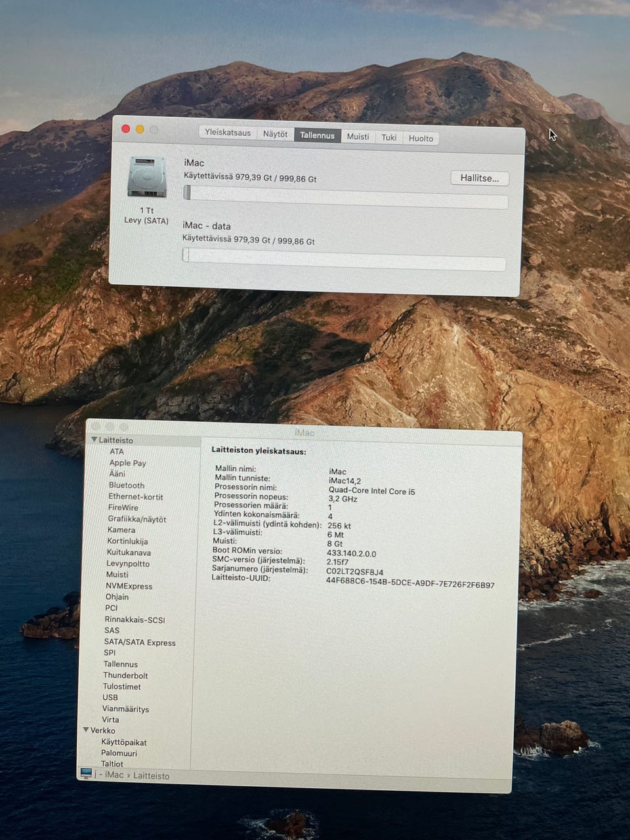Switch to the Tuki tab

389,137
